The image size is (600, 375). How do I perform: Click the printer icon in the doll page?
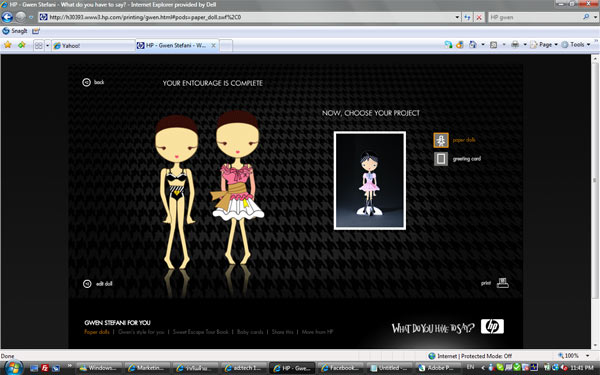coord(502,283)
